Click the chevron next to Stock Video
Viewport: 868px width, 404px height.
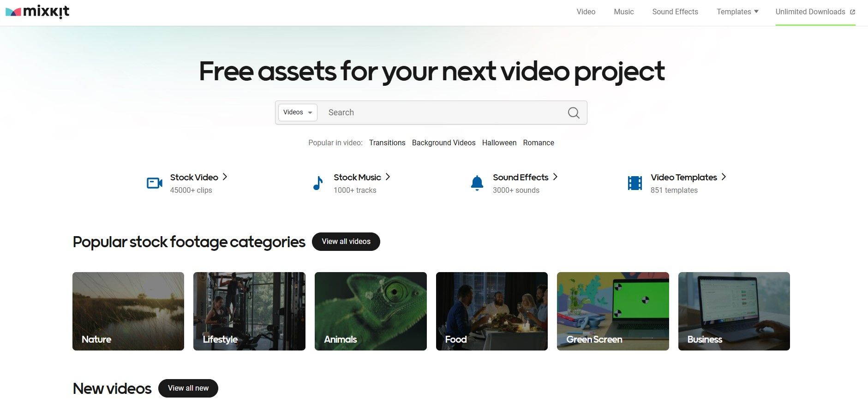pyautogui.click(x=225, y=177)
